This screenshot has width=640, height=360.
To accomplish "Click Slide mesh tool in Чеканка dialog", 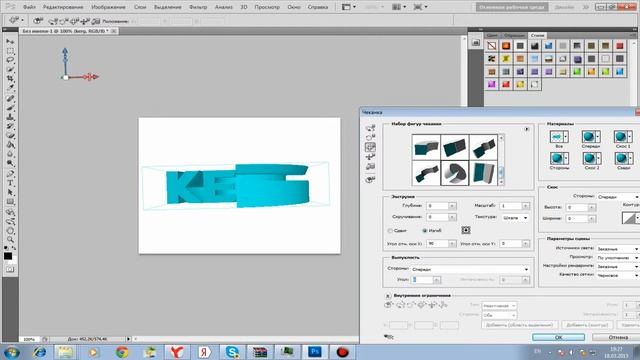I will (x=370, y=157).
